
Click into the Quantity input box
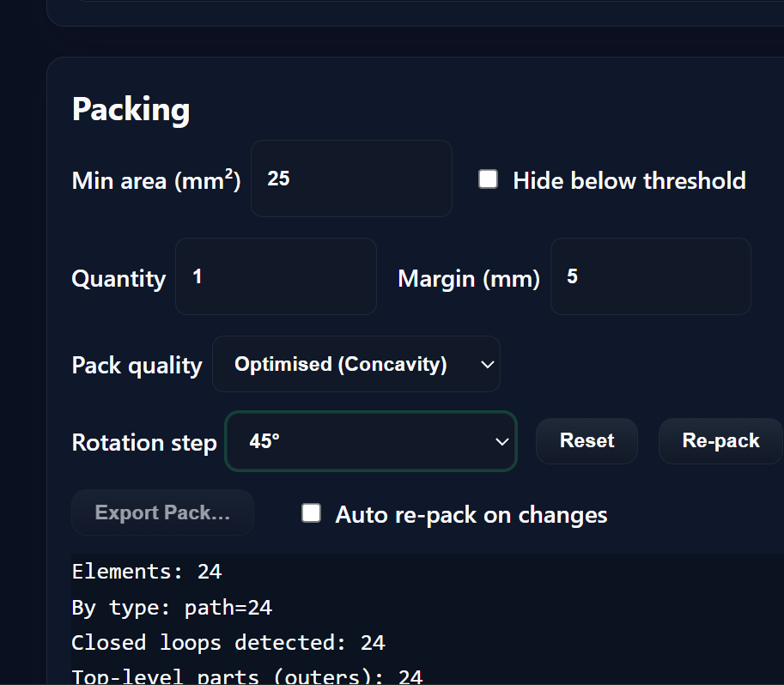(275, 276)
